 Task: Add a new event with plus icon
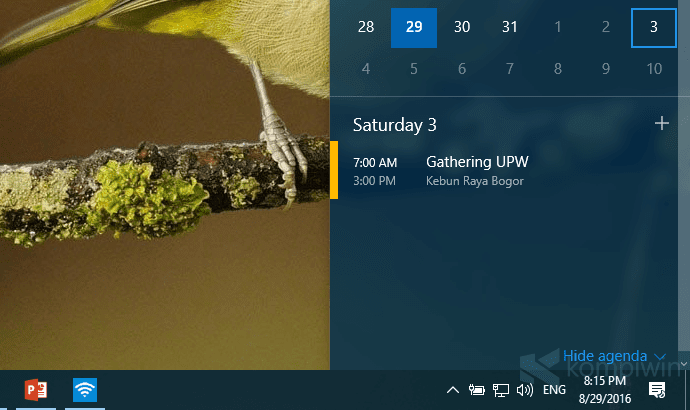pyautogui.click(x=662, y=123)
